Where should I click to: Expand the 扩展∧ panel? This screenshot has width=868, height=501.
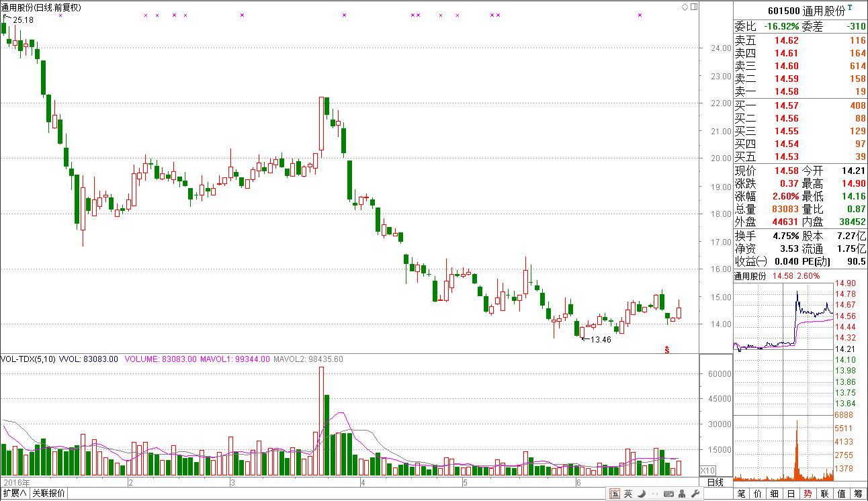(15, 494)
